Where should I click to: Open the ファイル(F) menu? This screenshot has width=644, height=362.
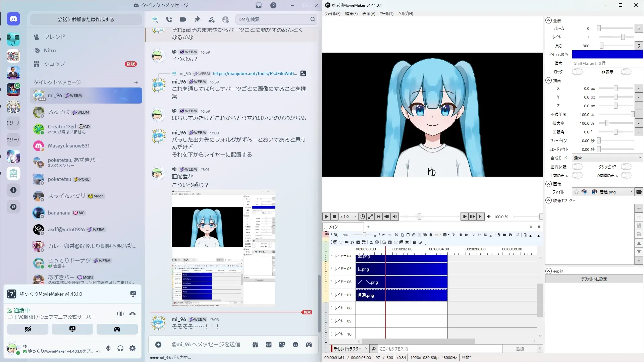[x=332, y=14]
